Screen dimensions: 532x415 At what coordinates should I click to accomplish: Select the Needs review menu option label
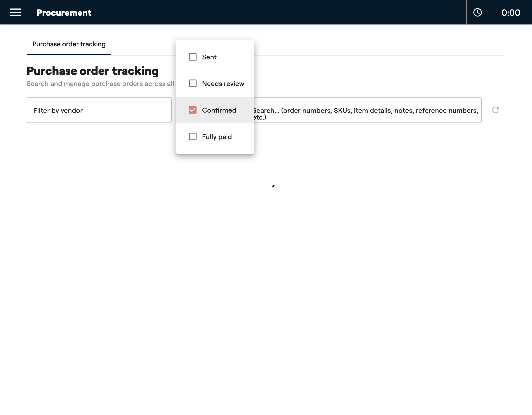point(223,84)
